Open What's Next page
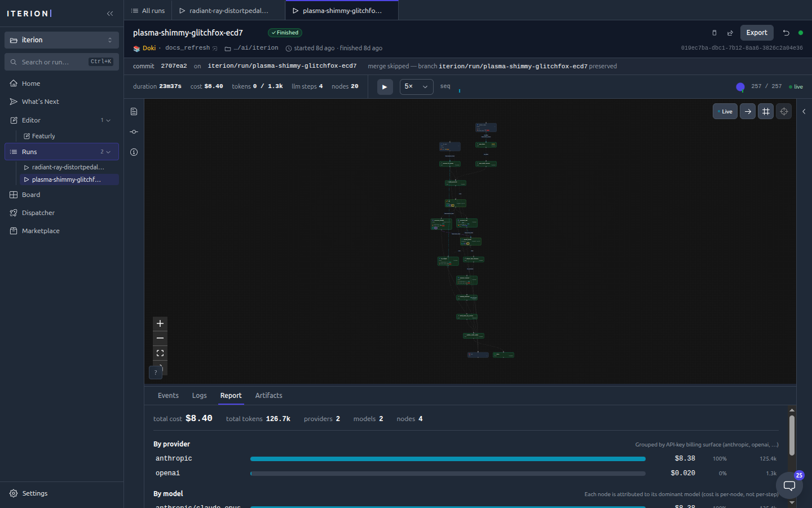This screenshot has height=508, width=812. [61, 102]
